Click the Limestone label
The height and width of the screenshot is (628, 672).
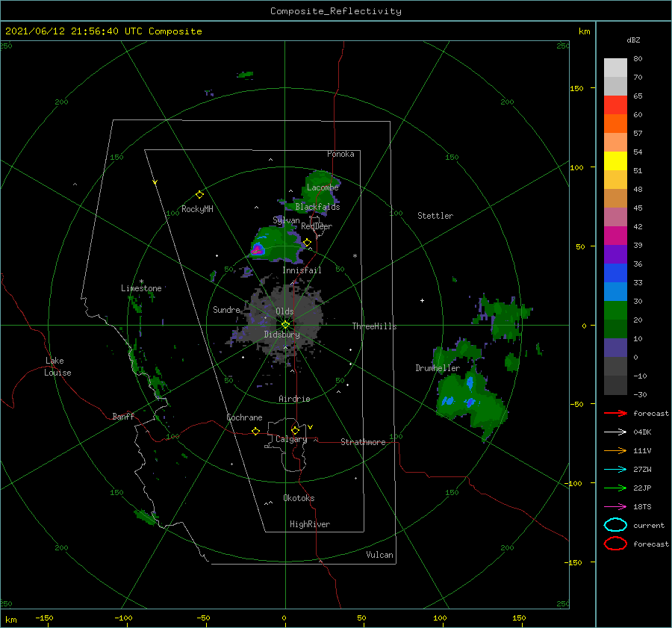click(141, 288)
